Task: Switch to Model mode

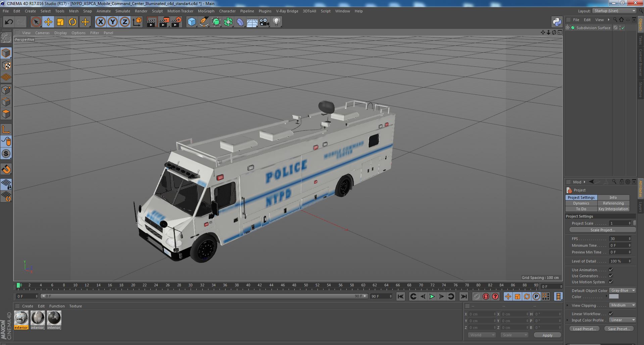Action: pos(6,53)
